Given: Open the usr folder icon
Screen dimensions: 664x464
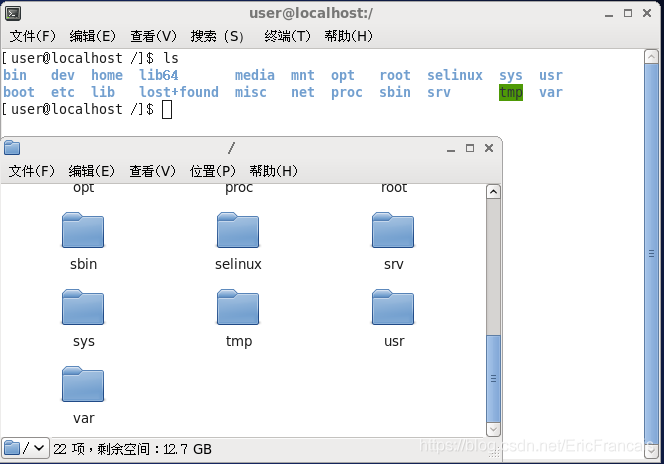Looking at the screenshot, I should [x=393, y=307].
